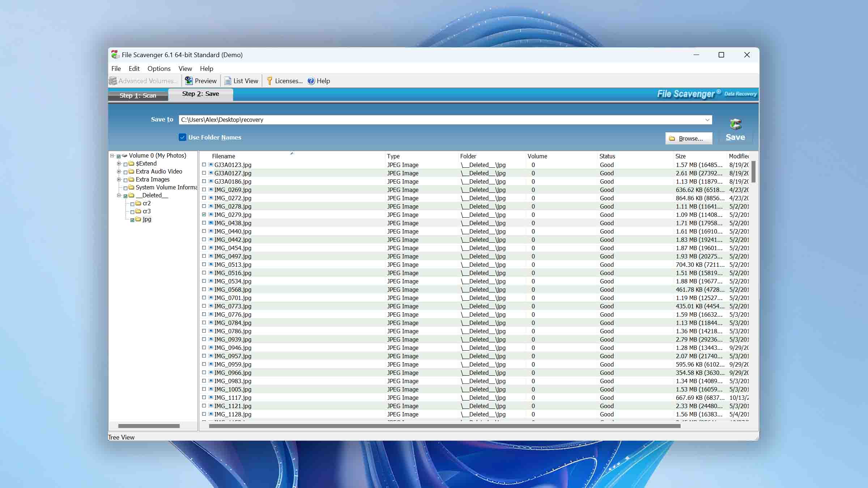The height and width of the screenshot is (488, 868).
Task: Click image file icon of IMG_0701.jpg
Action: [211, 297]
